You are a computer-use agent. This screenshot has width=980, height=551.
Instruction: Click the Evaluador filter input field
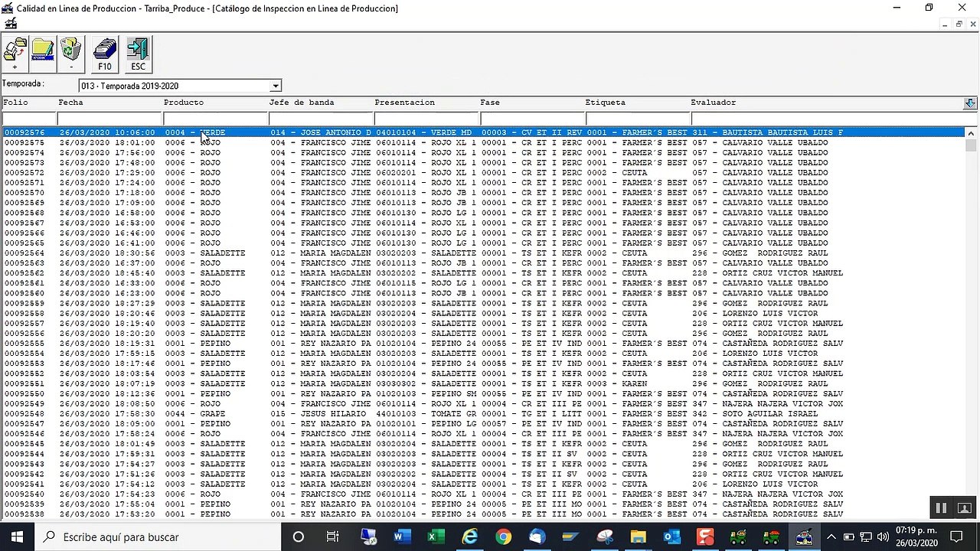click(834, 119)
